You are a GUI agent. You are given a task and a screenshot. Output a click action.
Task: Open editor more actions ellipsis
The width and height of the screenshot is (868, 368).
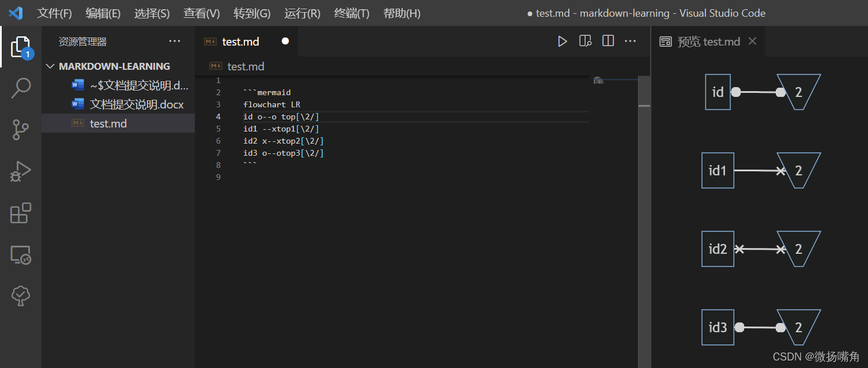click(x=630, y=41)
